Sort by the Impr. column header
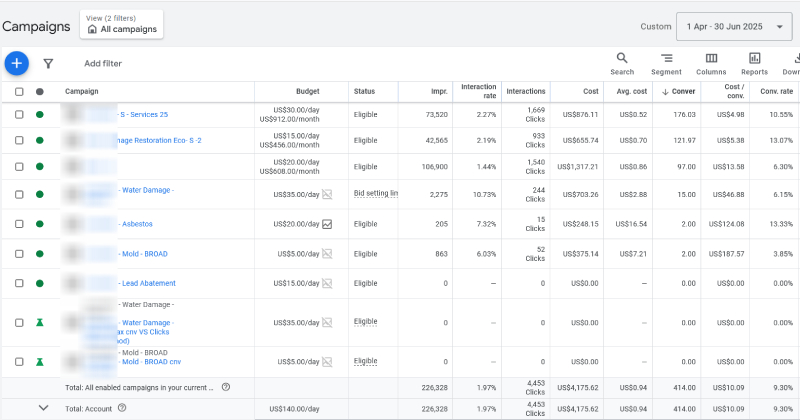The width and height of the screenshot is (800, 420). (439, 91)
